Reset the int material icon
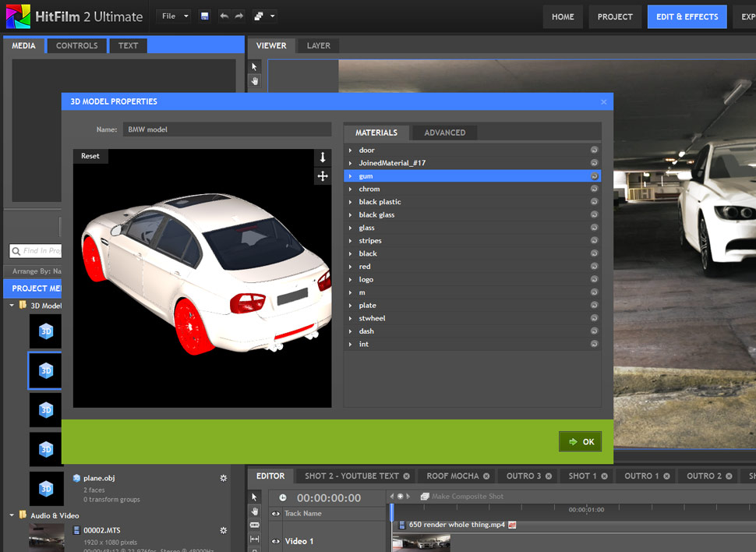Image resolution: width=756 pixels, height=552 pixels. (x=594, y=344)
